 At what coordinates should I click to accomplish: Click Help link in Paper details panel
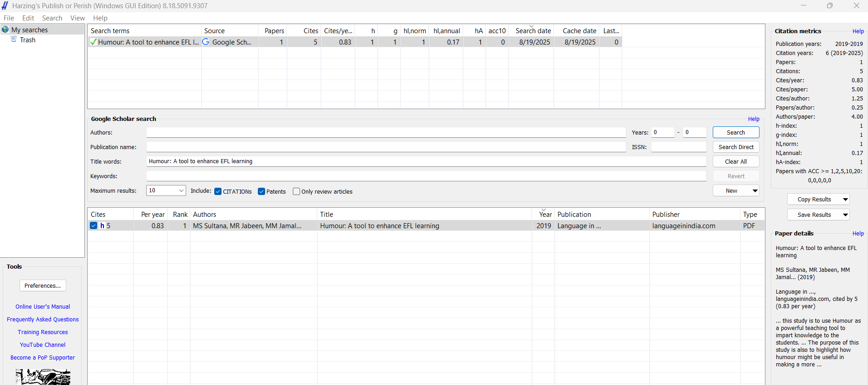(858, 234)
